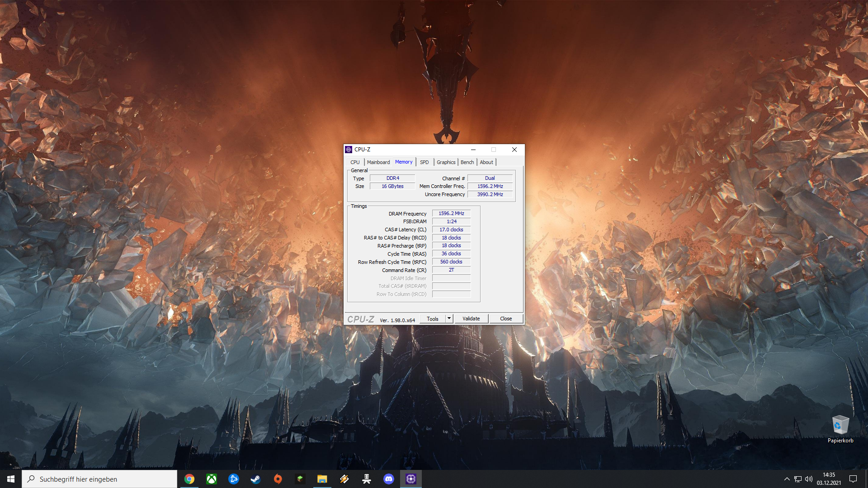
Task: Open the Minecraft launcher icon
Action: click(x=300, y=479)
